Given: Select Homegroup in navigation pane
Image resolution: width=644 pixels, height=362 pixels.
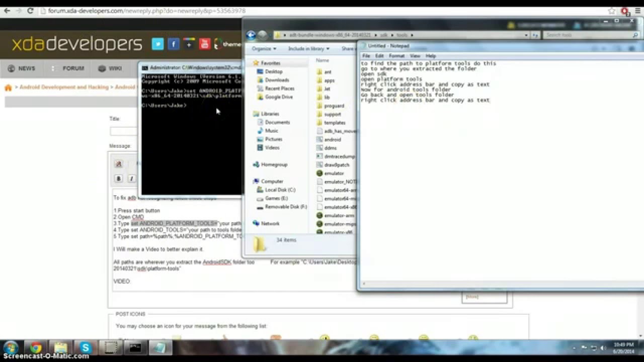Looking at the screenshot, I should 270,164.
